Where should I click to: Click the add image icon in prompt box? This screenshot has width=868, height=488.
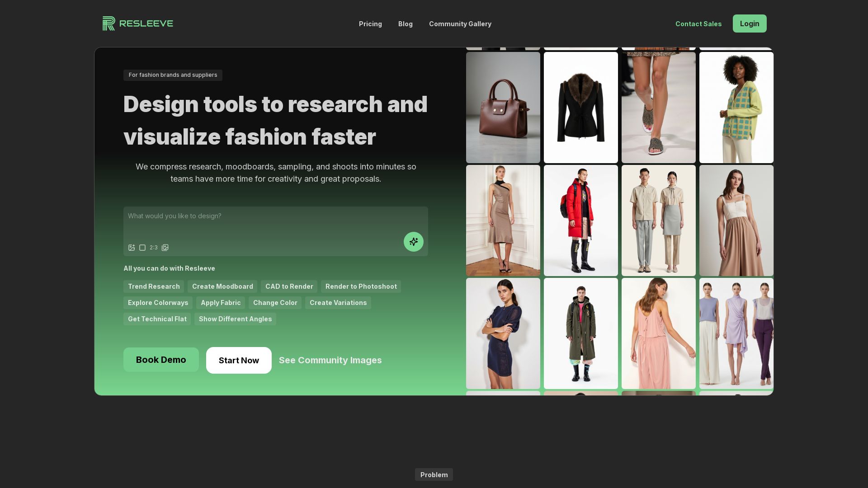tap(132, 248)
